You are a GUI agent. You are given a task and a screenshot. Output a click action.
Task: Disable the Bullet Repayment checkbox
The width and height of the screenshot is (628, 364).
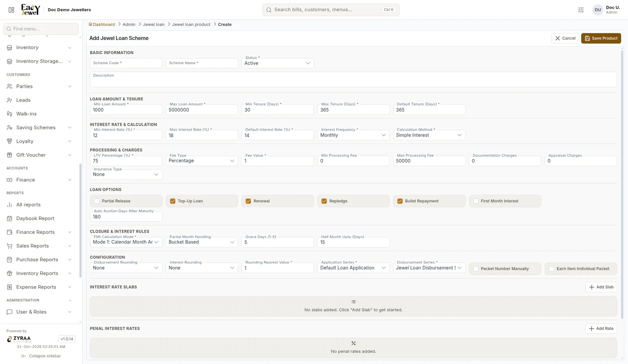tap(400, 201)
